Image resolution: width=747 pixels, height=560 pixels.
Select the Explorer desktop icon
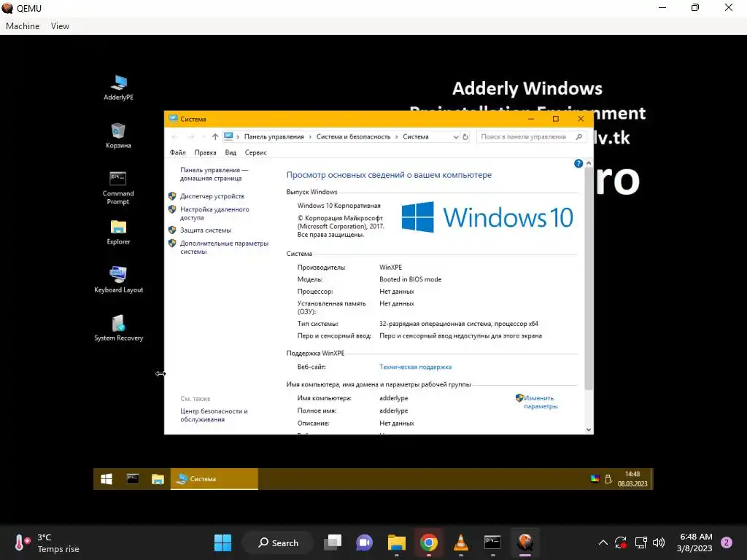click(x=118, y=232)
